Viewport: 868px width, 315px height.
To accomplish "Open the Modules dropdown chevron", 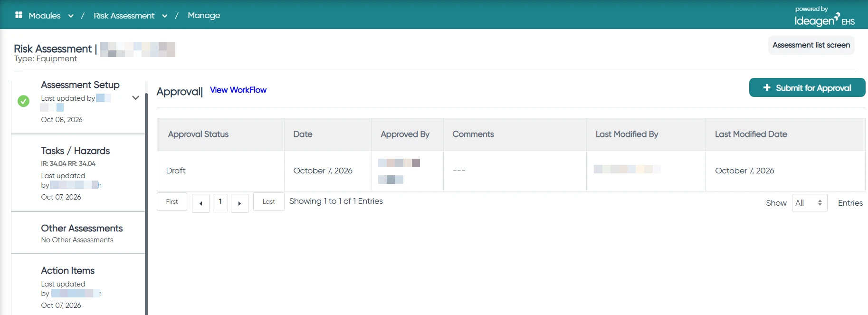I will (x=71, y=16).
